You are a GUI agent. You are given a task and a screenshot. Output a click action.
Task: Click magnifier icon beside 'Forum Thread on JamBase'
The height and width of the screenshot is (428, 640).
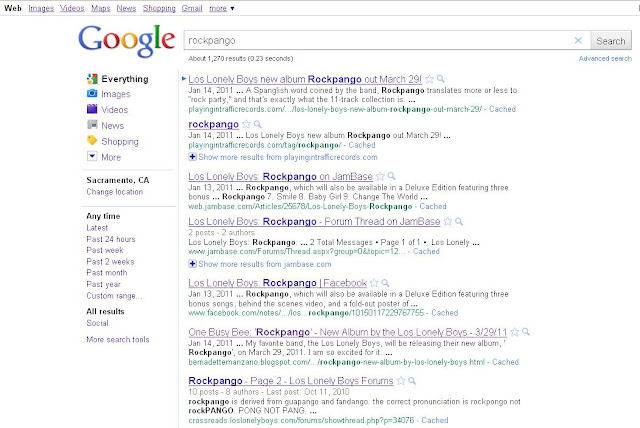tap(459, 221)
